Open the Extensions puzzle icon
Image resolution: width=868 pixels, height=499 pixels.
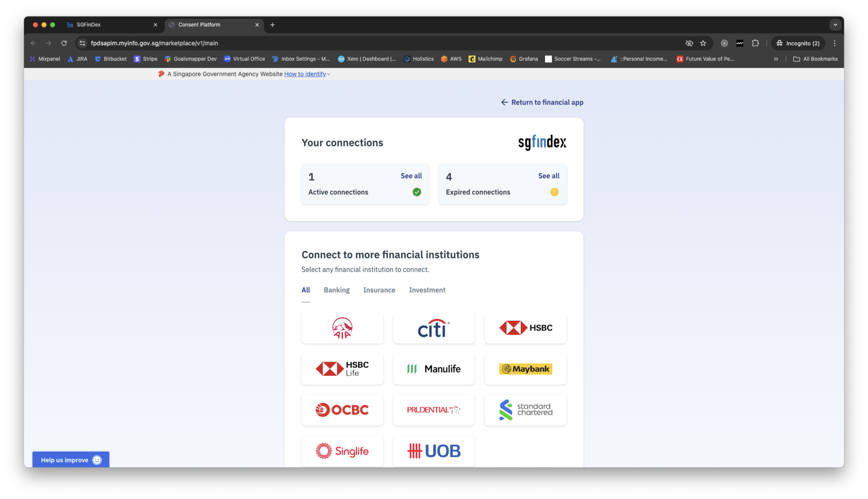pos(755,43)
